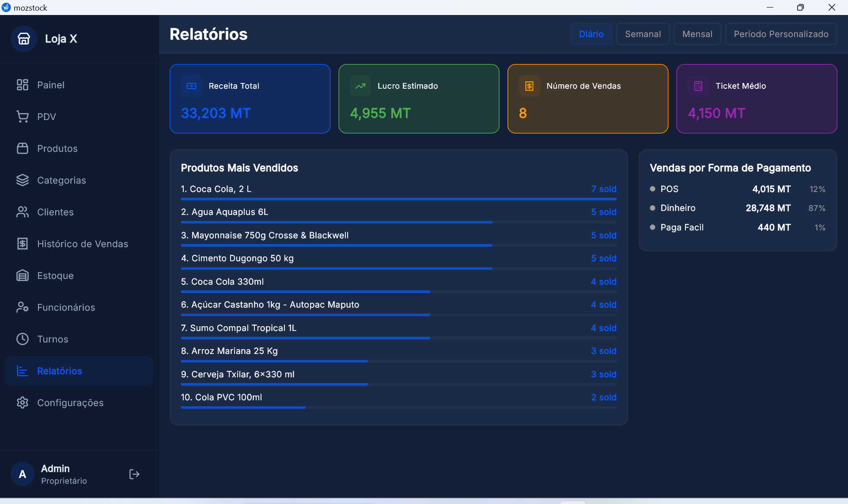Switch to the Mensal tab

pos(697,34)
